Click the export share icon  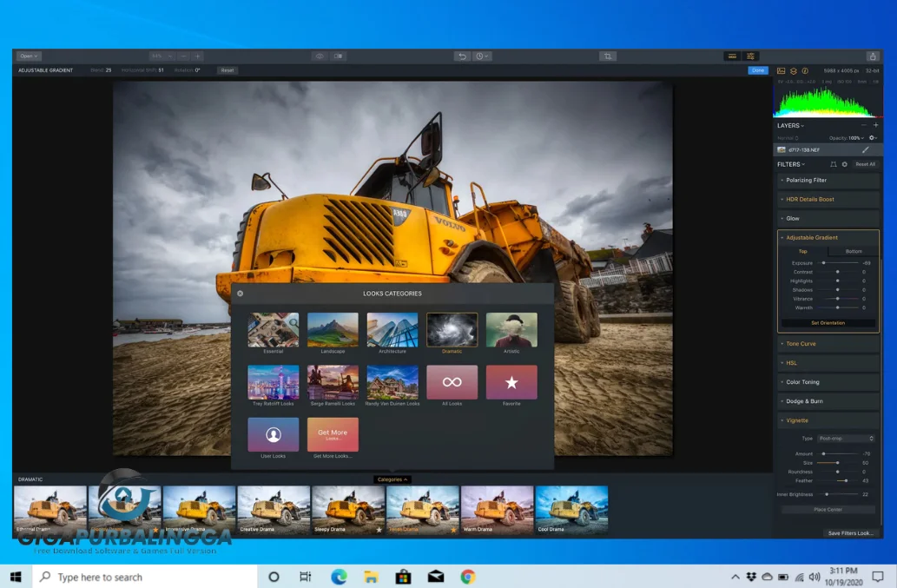[x=872, y=56]
